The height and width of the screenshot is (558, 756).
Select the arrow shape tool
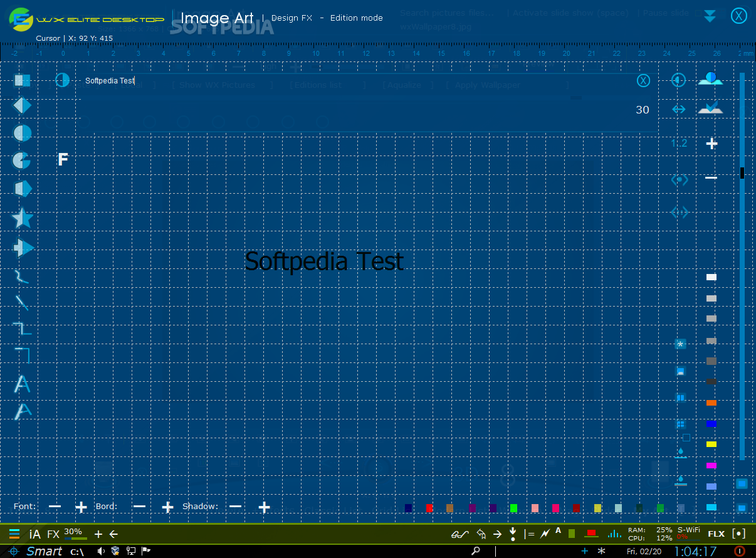click(23, 248)
